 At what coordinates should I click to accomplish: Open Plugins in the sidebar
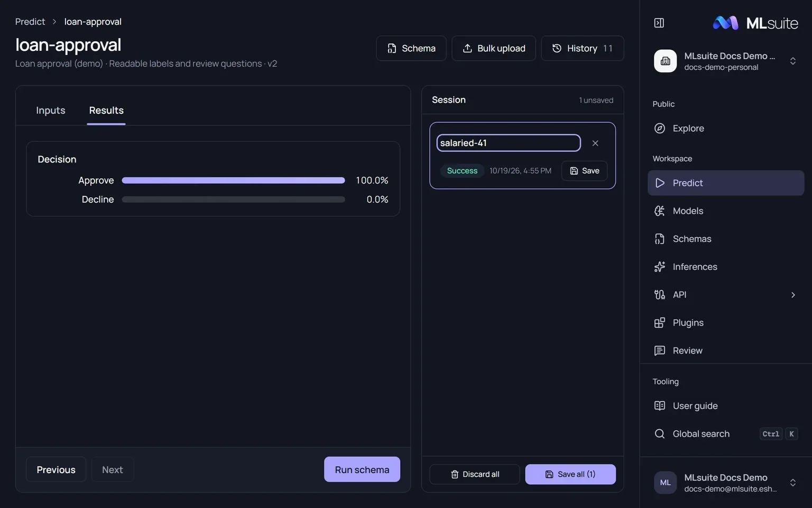coord(725,323)
